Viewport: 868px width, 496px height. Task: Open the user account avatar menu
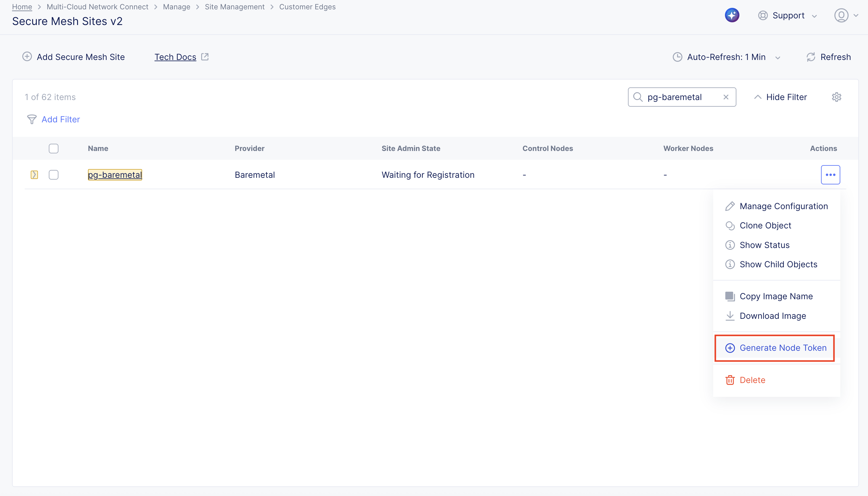coord(841,16)
